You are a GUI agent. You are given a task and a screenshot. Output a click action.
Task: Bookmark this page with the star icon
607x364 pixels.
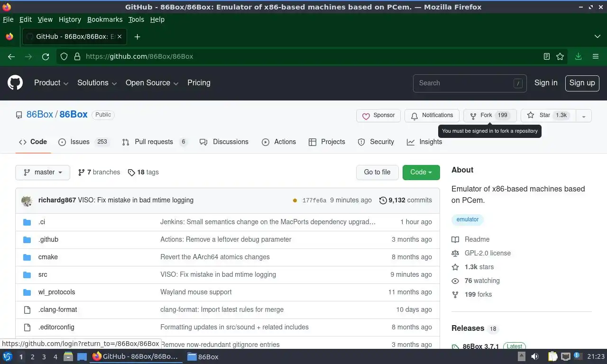click(560, 56)
